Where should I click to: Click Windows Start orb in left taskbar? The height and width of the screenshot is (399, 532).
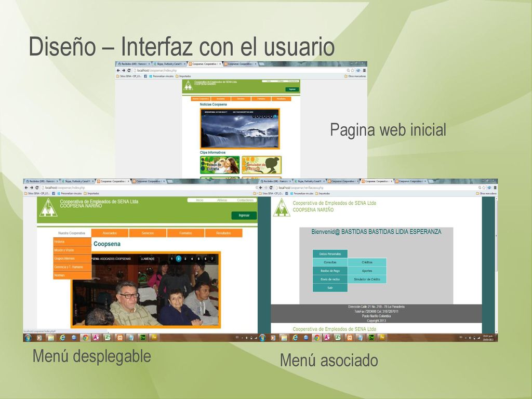point(28,338)
